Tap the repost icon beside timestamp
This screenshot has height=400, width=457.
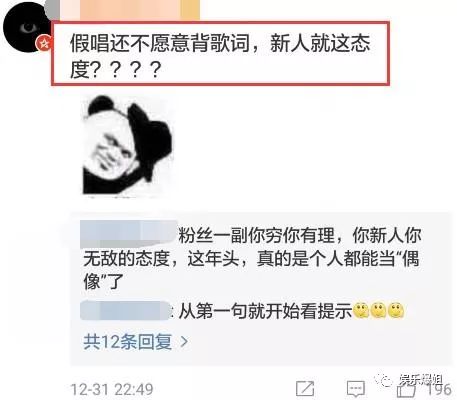305,388
